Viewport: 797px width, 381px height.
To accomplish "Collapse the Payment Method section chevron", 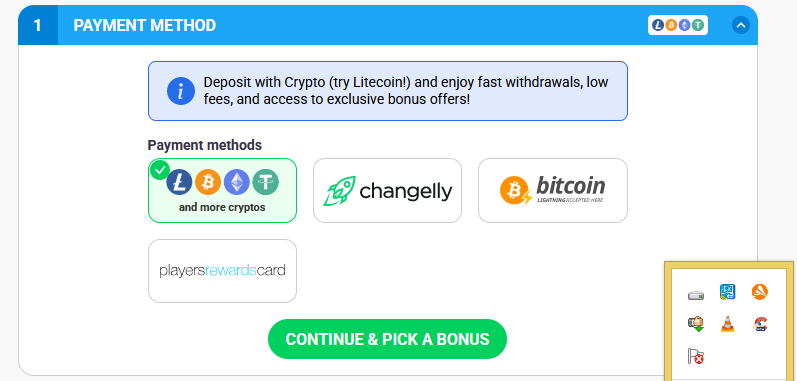I will (741, 25).
